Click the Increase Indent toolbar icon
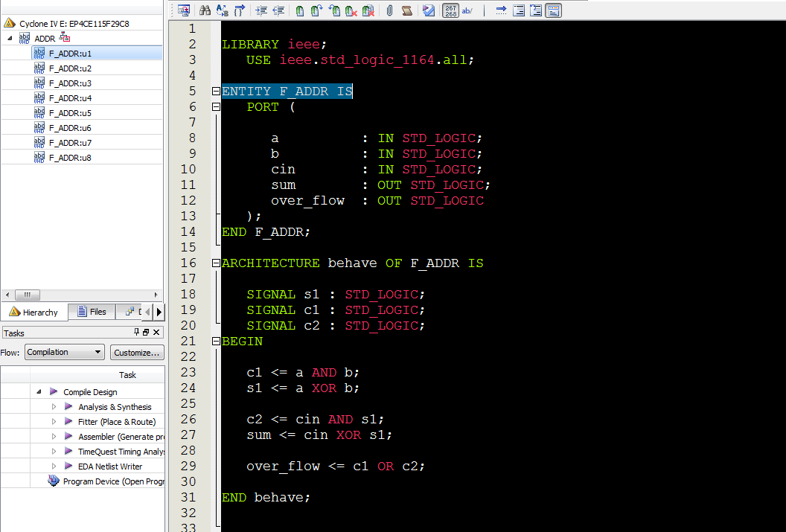Image resolution: width=786 pixels, height=532 pixels. point(261,10)
